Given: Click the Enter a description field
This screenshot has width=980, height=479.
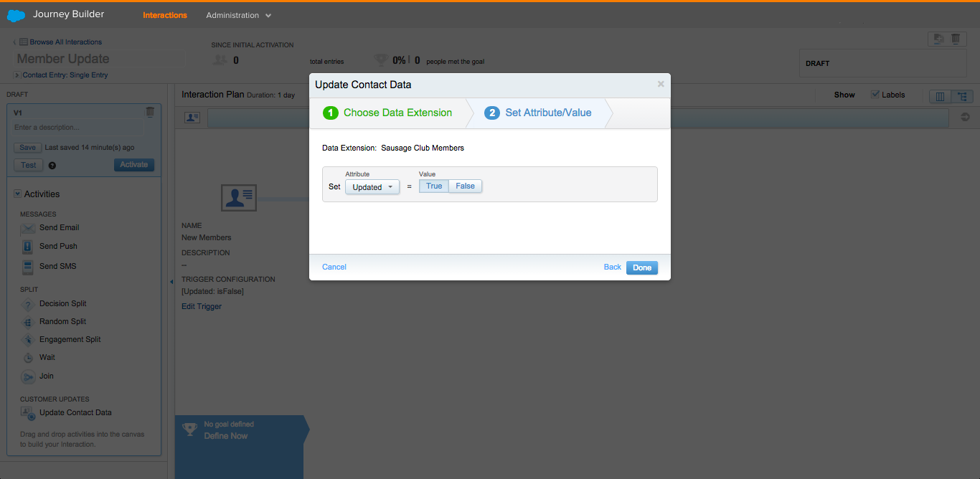Looking at the screenshot, I should [x=78, y=128].
